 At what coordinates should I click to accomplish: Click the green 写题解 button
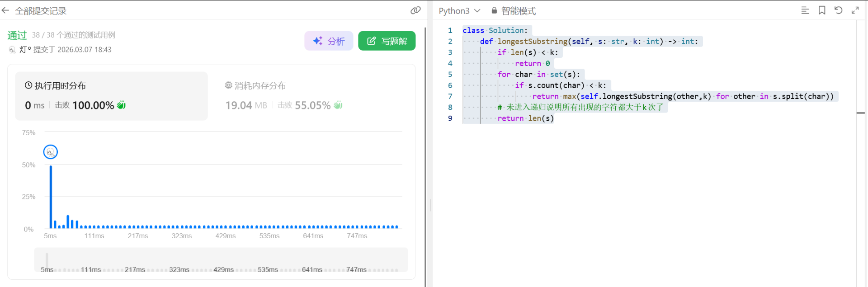coord(387,41)
